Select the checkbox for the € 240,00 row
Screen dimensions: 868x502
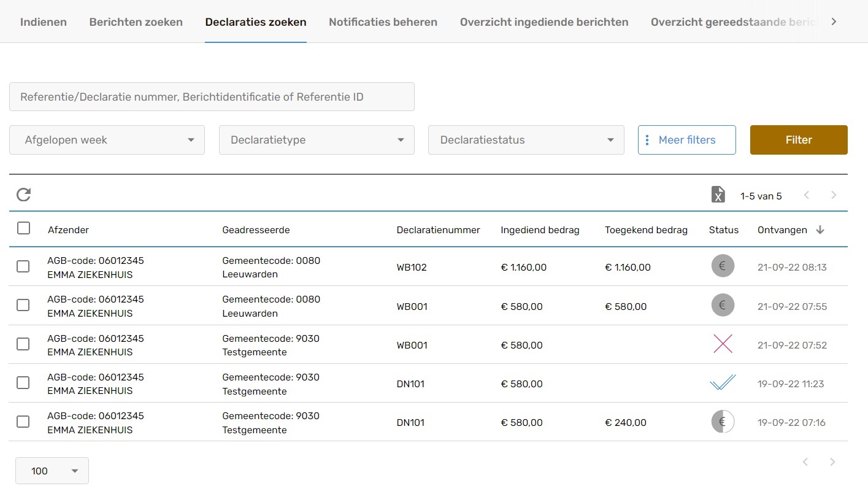coord(23,422)
